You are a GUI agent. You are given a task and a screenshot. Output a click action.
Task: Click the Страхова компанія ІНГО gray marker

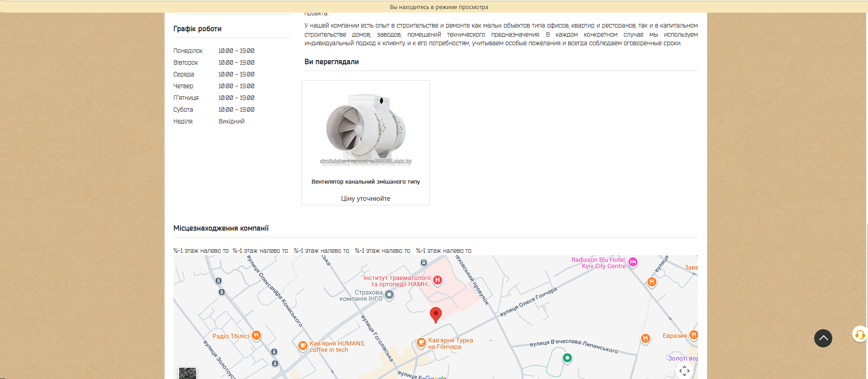click(389, 295)
